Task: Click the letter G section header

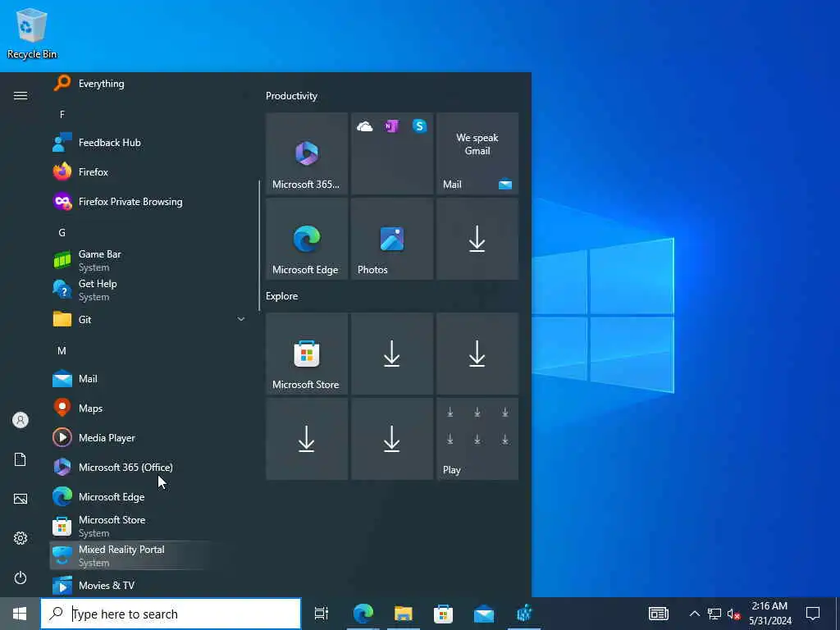Action: 62,232
